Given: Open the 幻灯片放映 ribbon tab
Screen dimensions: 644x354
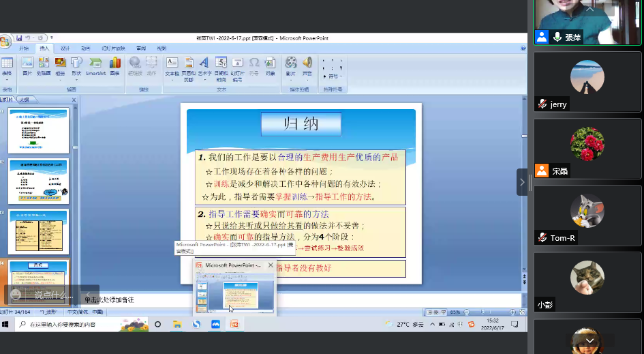Looking at the screenshot, I should (x=113, y=48).
